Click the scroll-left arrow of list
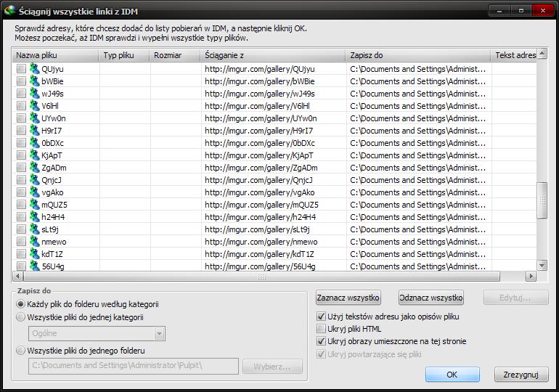Viewport: 559px width, 392px height. coord(18,276)
